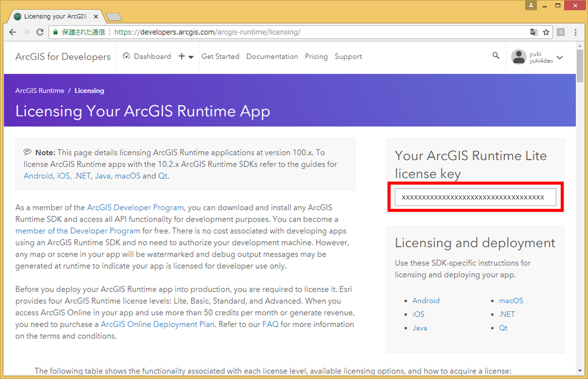Expand the yuki4dev account dropdown chevron

[x=560, y=57]
